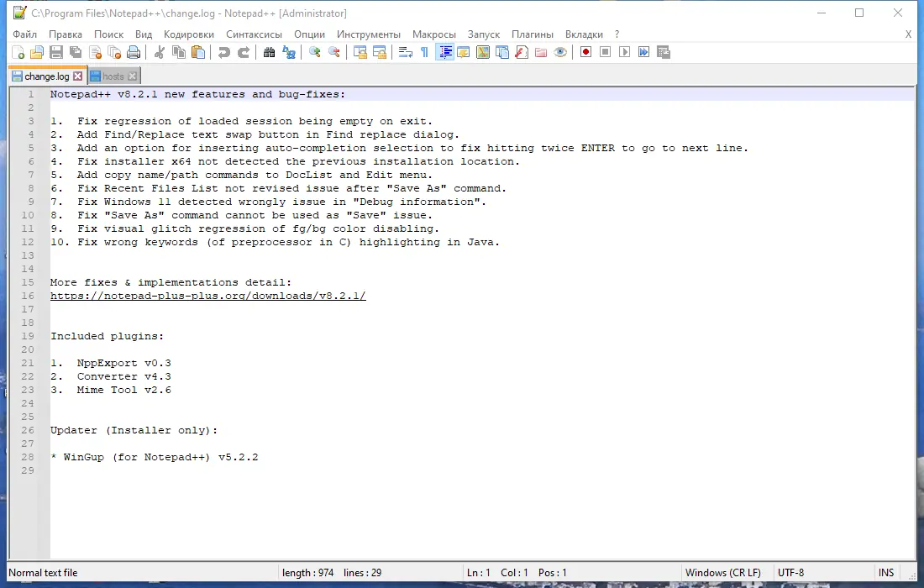The width and height of the screenshot is (924, 588).
Task: Click Run macro multiple times icon
Action: 644,52
